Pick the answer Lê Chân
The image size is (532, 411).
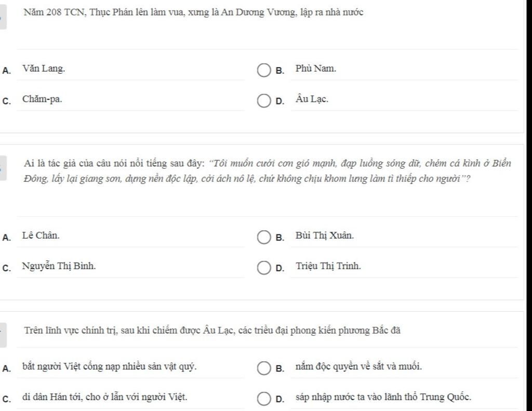pos(41,235)
